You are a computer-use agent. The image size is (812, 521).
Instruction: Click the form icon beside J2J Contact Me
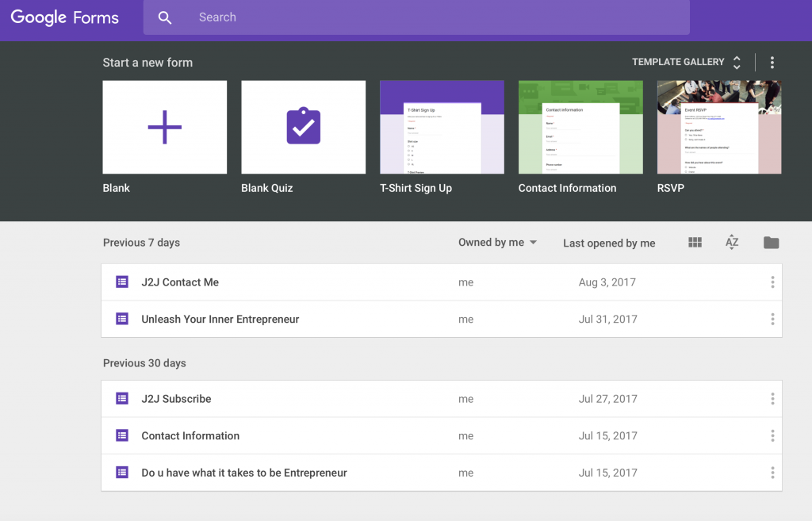point(122,282)
